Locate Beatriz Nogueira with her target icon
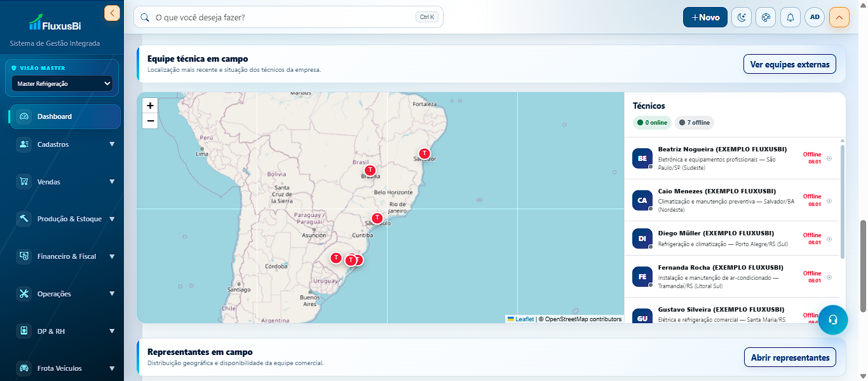 tap(829, 158)
